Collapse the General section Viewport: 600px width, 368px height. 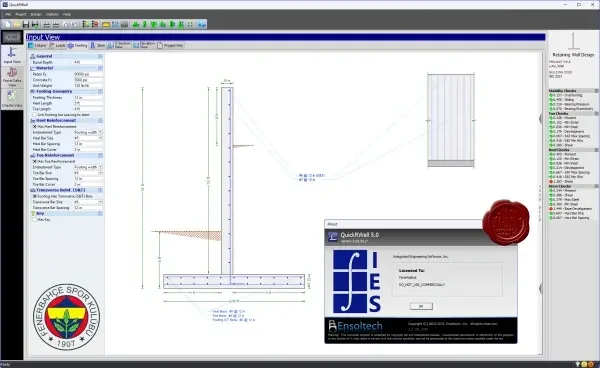pyautogui.click(x=100, y=56)
